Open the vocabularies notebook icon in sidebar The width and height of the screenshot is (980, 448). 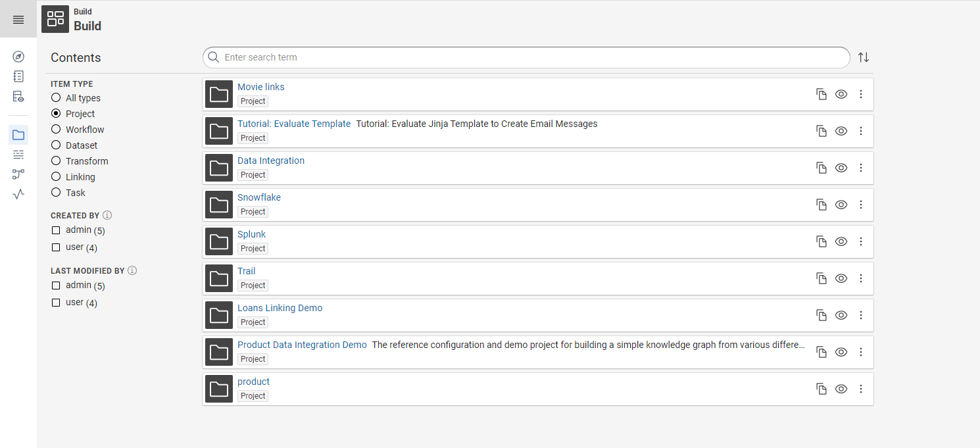18,76
